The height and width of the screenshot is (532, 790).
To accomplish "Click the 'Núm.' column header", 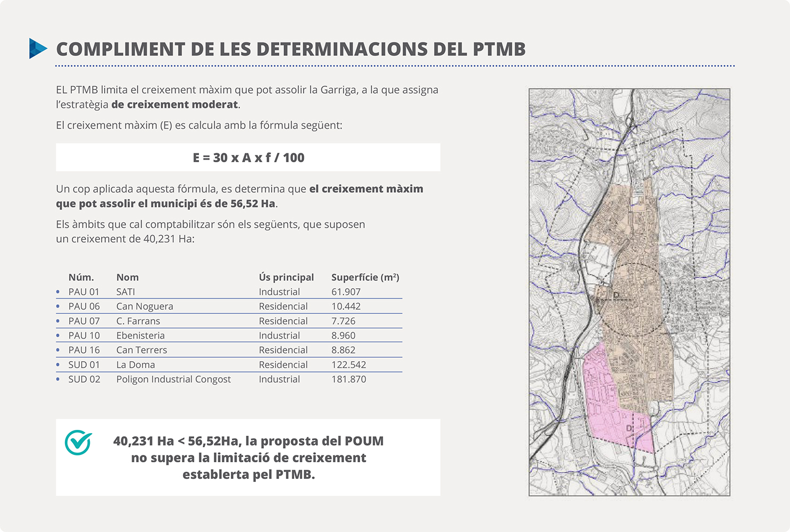I will (x=81, y=277).
